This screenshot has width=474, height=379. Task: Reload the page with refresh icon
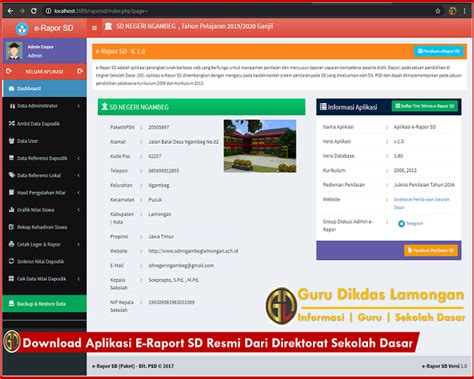34,11
